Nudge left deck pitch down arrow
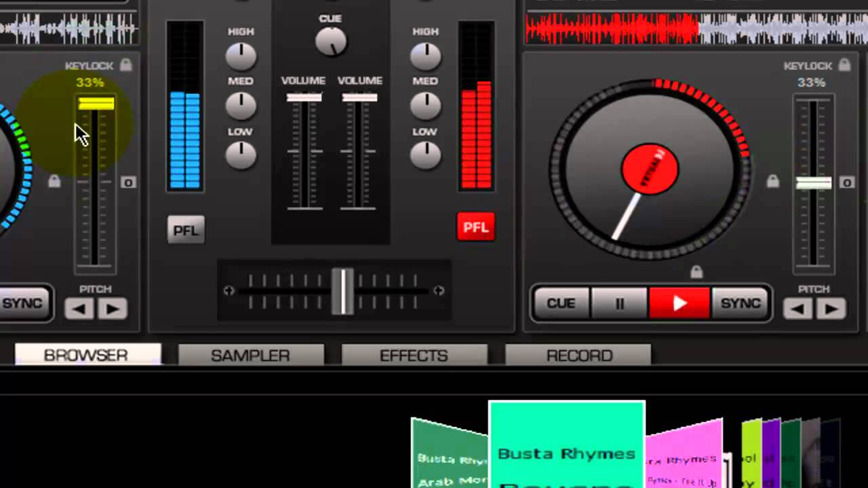The height and width of the screenshot is (488, 868). pyautogui.click(x=79, y=309)
